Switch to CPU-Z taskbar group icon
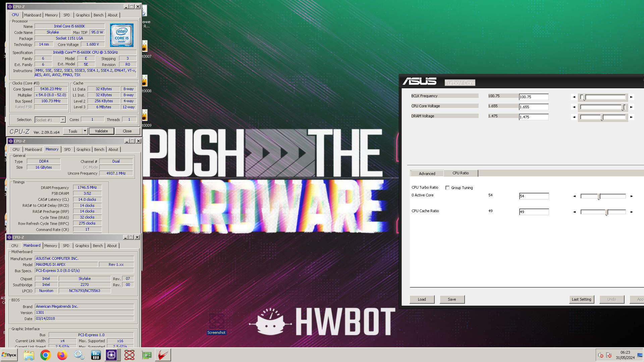Image resolution: width=644 pixels, height=362 pixels. click(111, 355)
